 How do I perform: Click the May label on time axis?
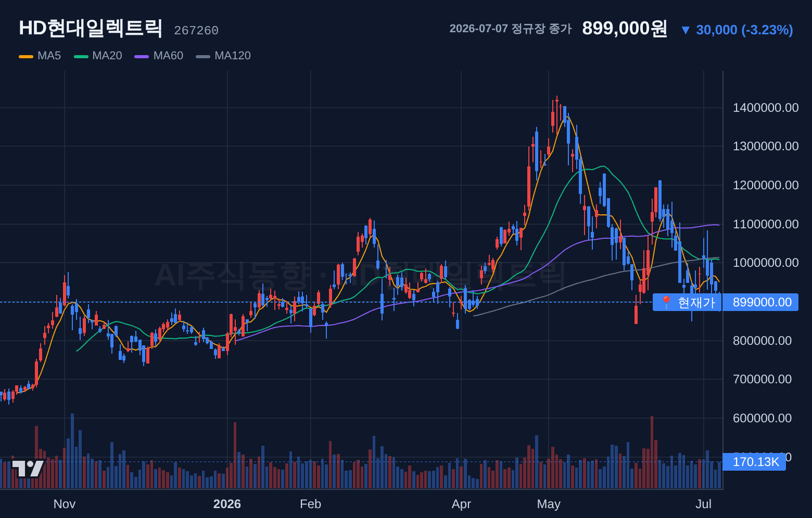pyautogui.click(x=549, y=504)
